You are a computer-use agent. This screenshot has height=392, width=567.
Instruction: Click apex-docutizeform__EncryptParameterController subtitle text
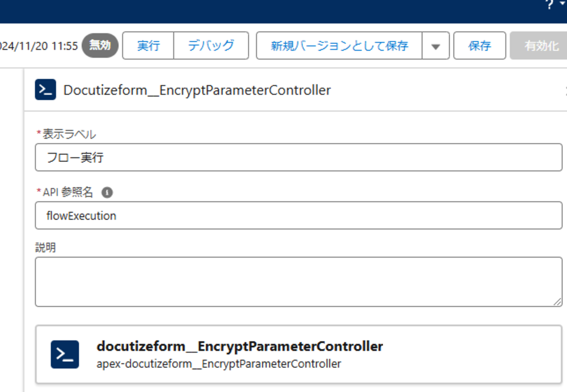click(219, 364)
